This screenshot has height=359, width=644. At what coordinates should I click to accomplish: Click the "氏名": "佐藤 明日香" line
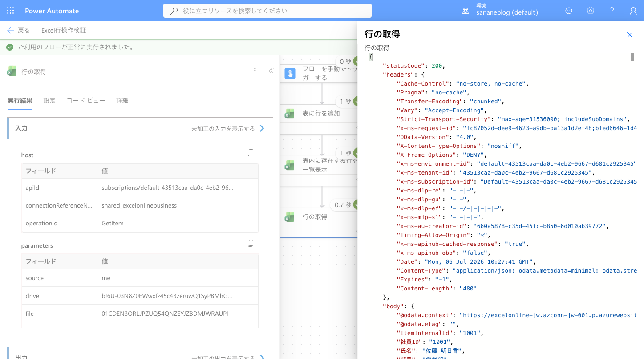(x=431, y=351)
